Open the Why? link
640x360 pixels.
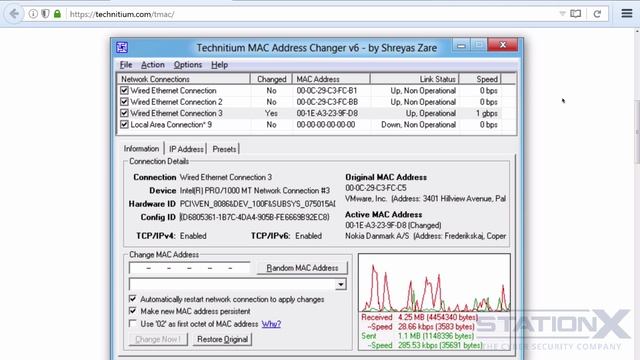click(x=271, y=324)
